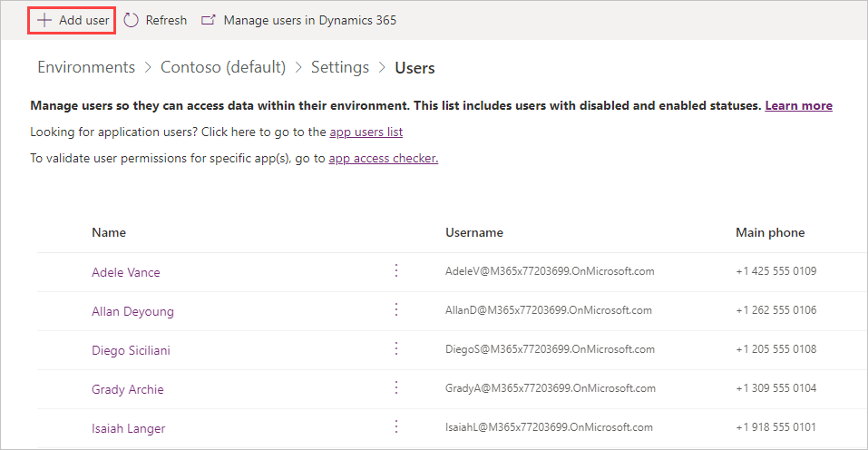Open the app users list link
This screenshot has width=868, height=450.
click(x=366, y=132)
